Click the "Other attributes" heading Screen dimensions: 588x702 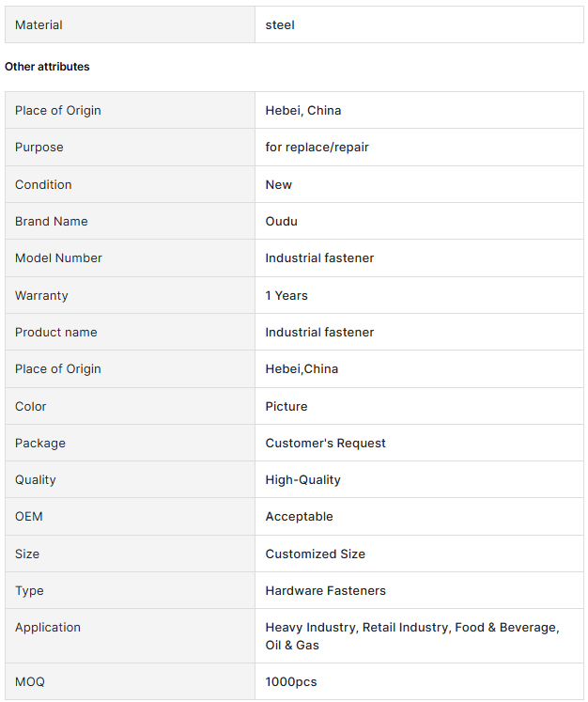[47, 67]
